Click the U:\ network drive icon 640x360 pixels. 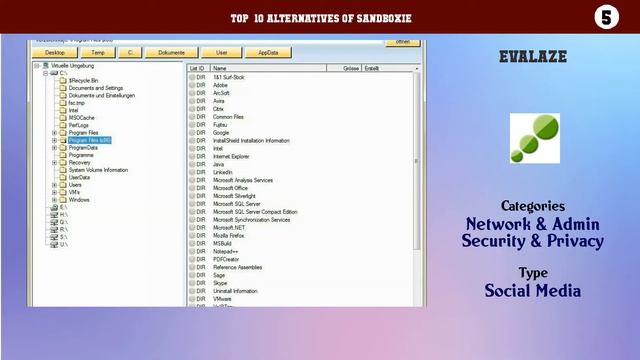pos(54,244)
